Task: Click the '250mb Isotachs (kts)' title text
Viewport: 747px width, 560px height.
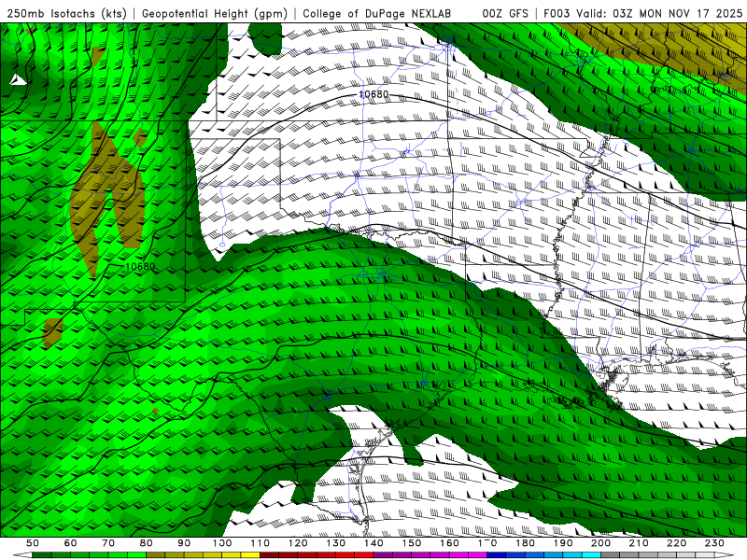Action: click(66, 13)
